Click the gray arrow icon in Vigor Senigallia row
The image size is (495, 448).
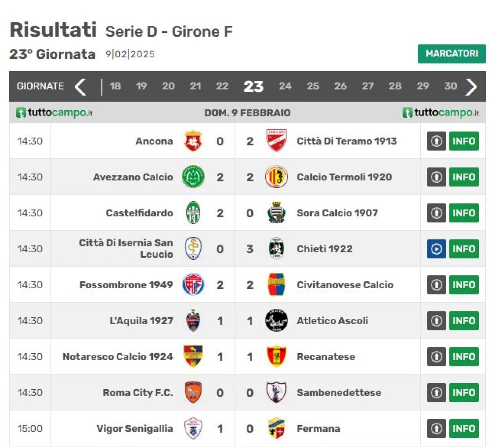click(x=436, y=428)
